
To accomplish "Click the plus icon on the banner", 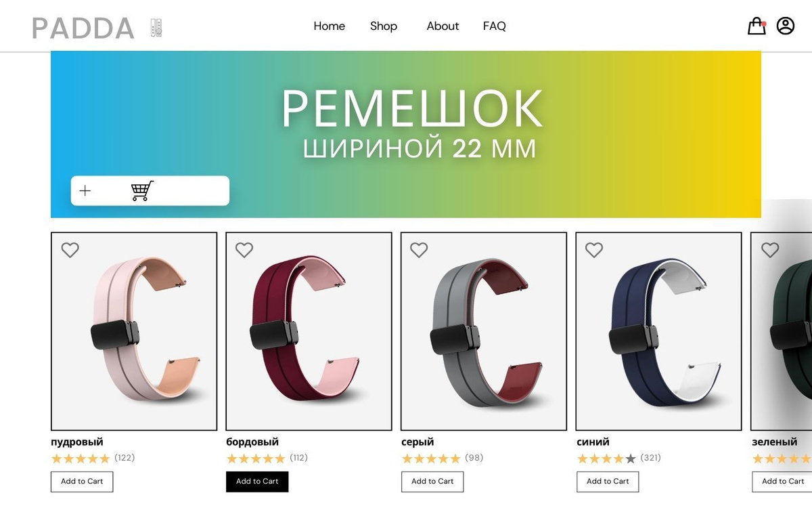I will 85,191.
